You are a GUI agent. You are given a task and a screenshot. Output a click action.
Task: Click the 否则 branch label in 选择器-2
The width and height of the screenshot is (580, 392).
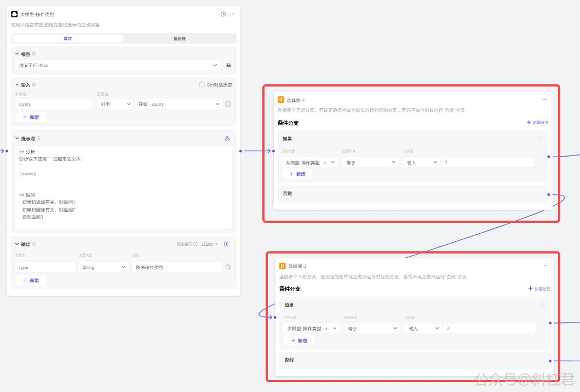click(x=289, y=360)
